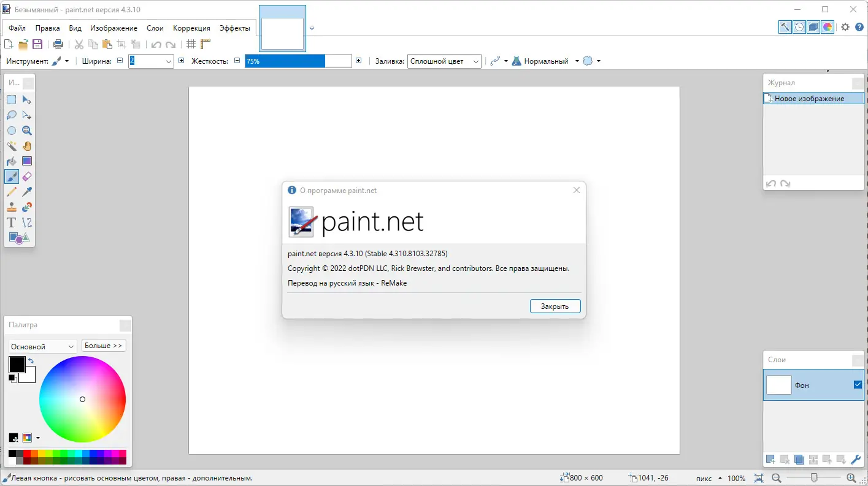Select the Move Selected Pixels tool
The height and width of the screenshot is (486, 868).
(27, 100)
